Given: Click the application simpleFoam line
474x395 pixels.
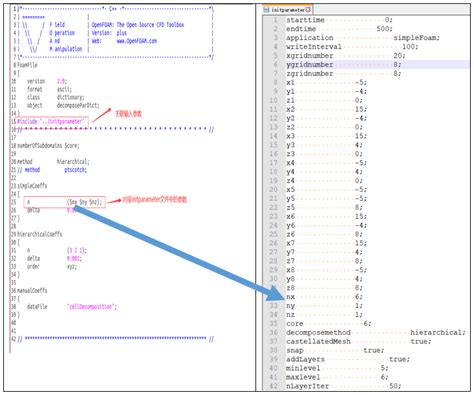Looking at the screenshot, I should tap(363, 38).
